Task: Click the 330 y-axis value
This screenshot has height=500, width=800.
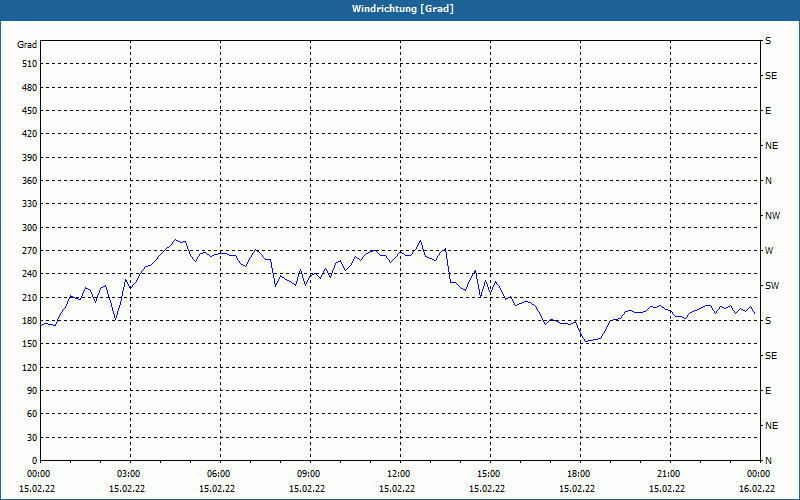Action: 29,204
